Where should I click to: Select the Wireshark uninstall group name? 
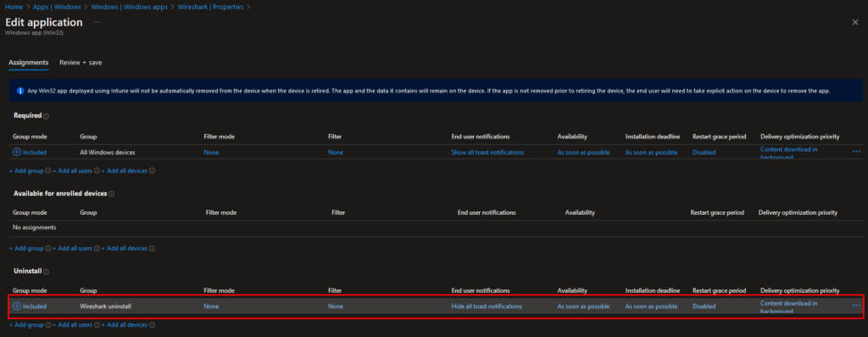105,306
